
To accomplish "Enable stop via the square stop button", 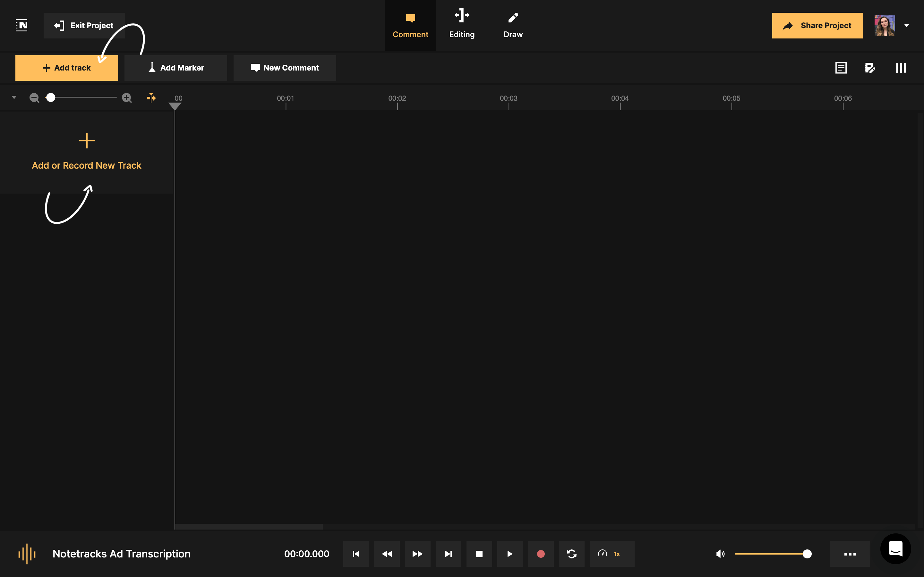I will pyautogui.click(x=479, y=553).
